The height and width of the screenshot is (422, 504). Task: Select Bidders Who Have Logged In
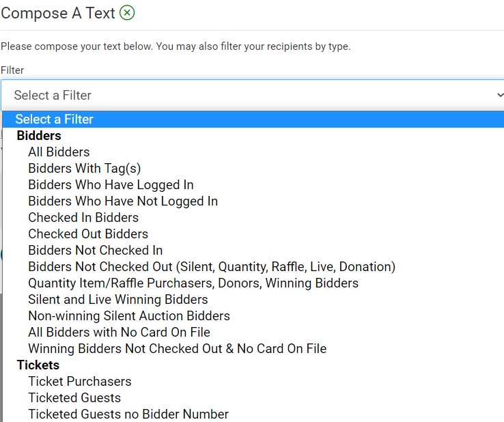pos(111,184)
